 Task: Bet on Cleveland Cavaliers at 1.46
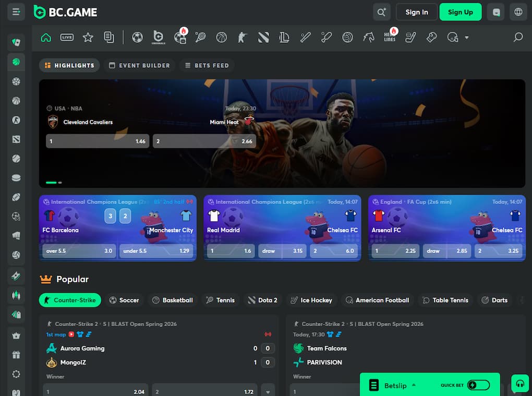[98, 141]
